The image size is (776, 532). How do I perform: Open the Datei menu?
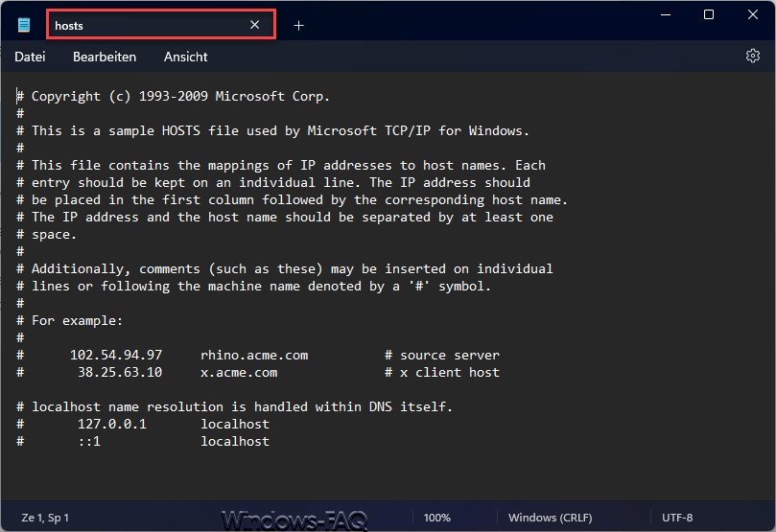30,57
